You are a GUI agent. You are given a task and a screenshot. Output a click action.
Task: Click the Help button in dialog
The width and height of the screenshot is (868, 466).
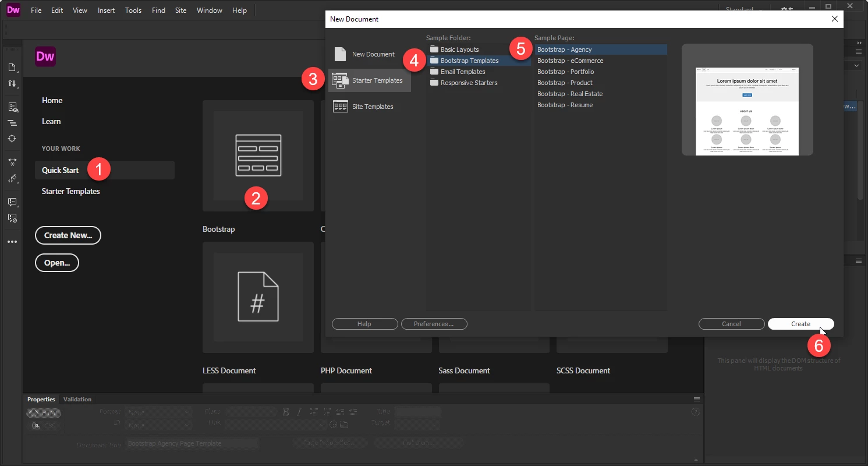tap(365, 324)
